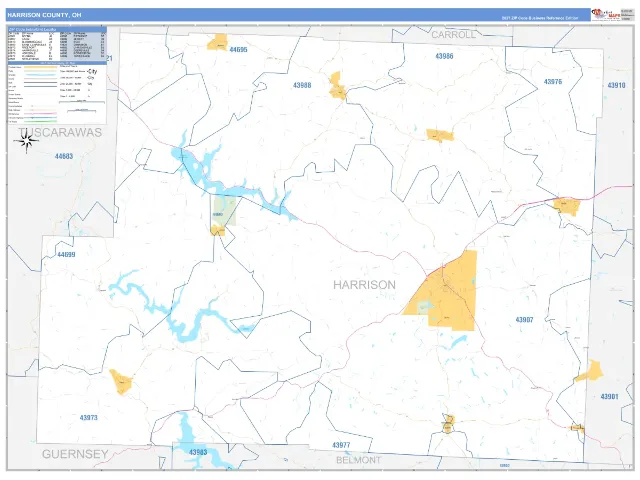The image size is (640, 480).
Task: Click the orange town area above 43973
Action: pyautogui.click(x=122, y=382)
